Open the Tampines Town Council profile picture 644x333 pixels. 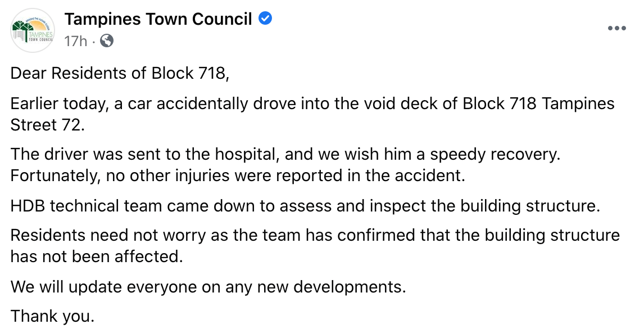click(x=33, y=30)
